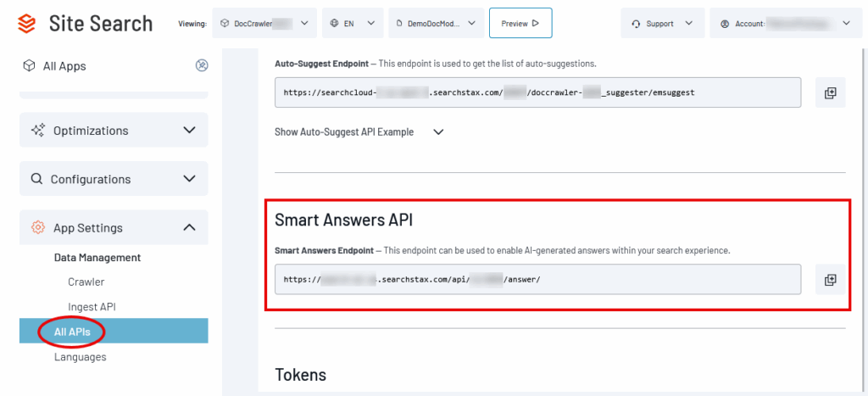Copy the Smart Answers Endpoint URL
Screen dimensions: 868x396
pyautogui.click(x=830, y=280)
